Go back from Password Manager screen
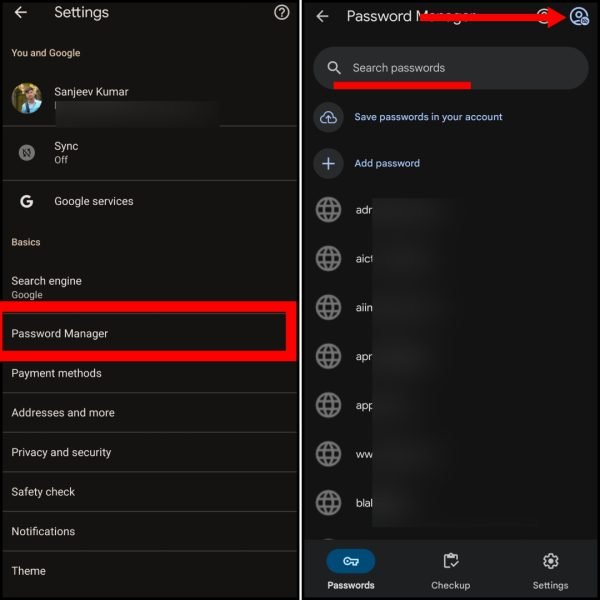The height and width of the screenshot is (600, 600). (322, 16)
